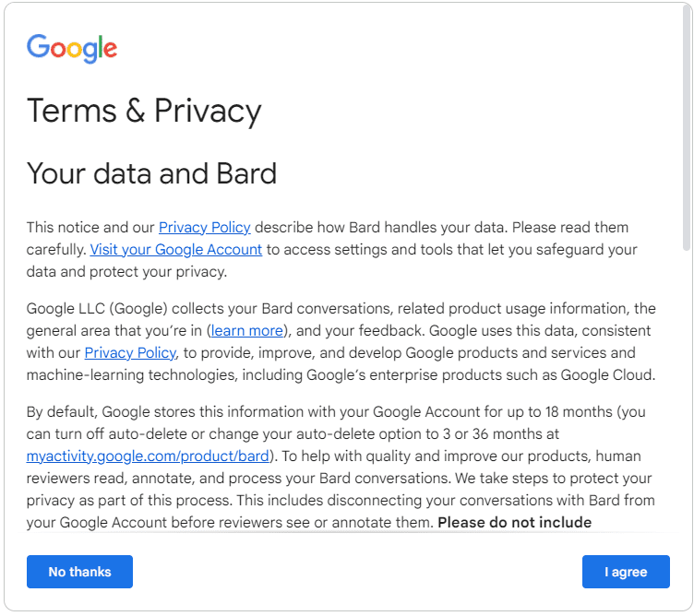This screenshot has height=616, width=694.
Task: Open the Visit your Google Account link
Action: coord(176,249)
